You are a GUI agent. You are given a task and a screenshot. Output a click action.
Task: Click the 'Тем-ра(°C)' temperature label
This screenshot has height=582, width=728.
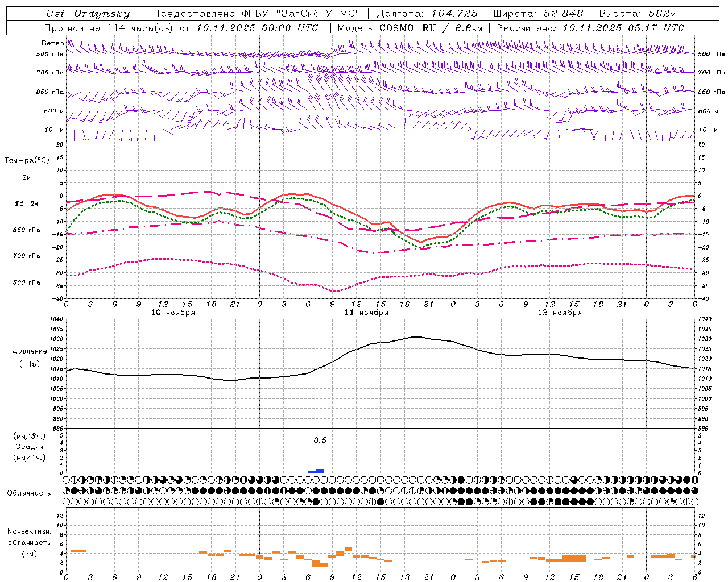click(x=27, y=160)
